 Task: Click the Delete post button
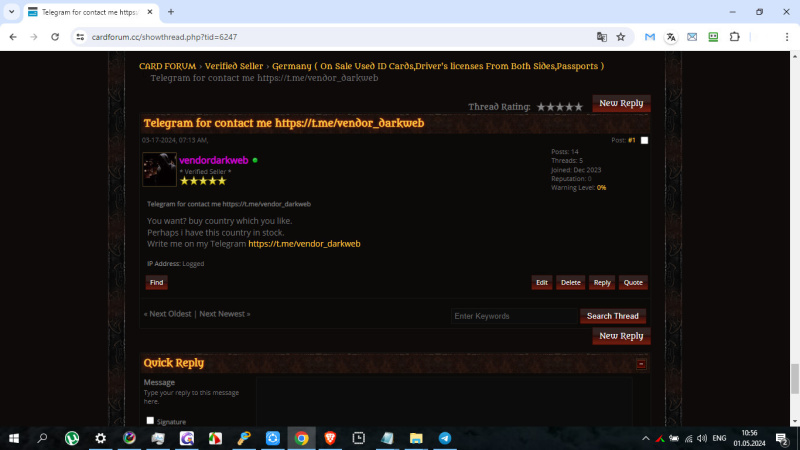[x=570, y=283]
